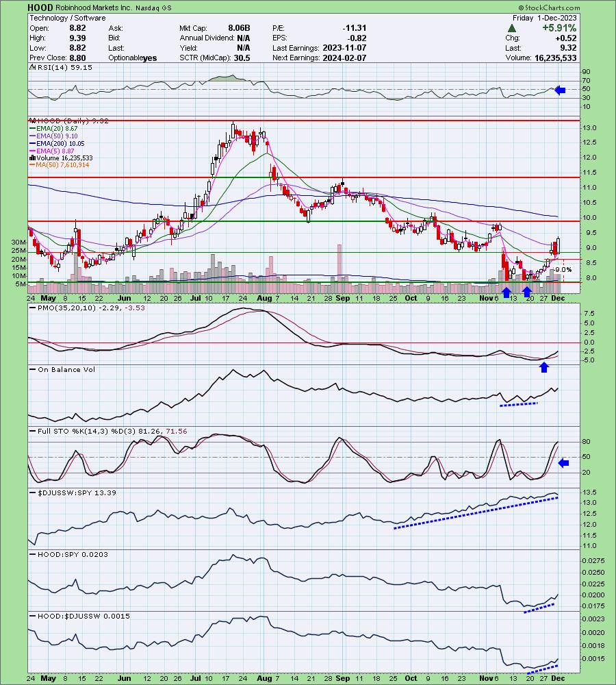Select the +5.91% change percentage

point(559,28)
